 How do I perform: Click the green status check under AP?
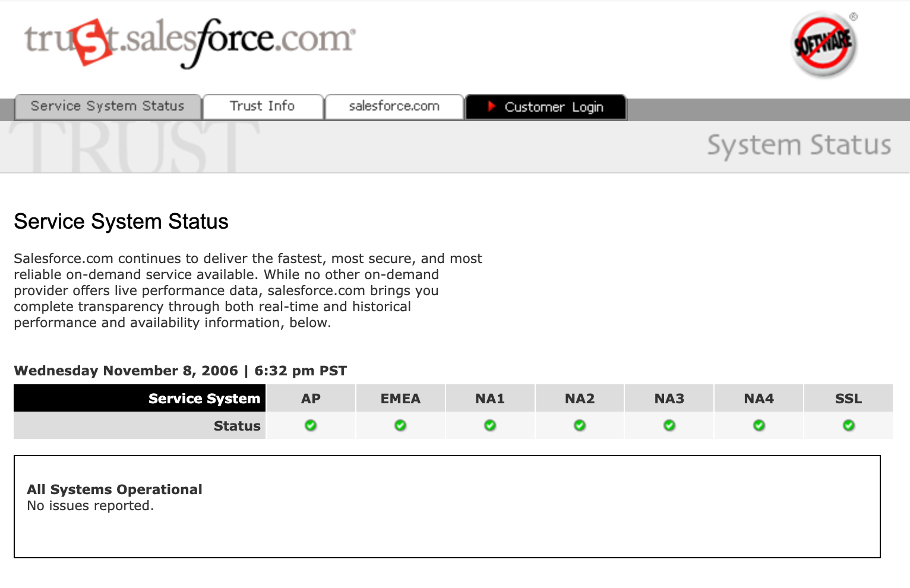tap(311, 425)
